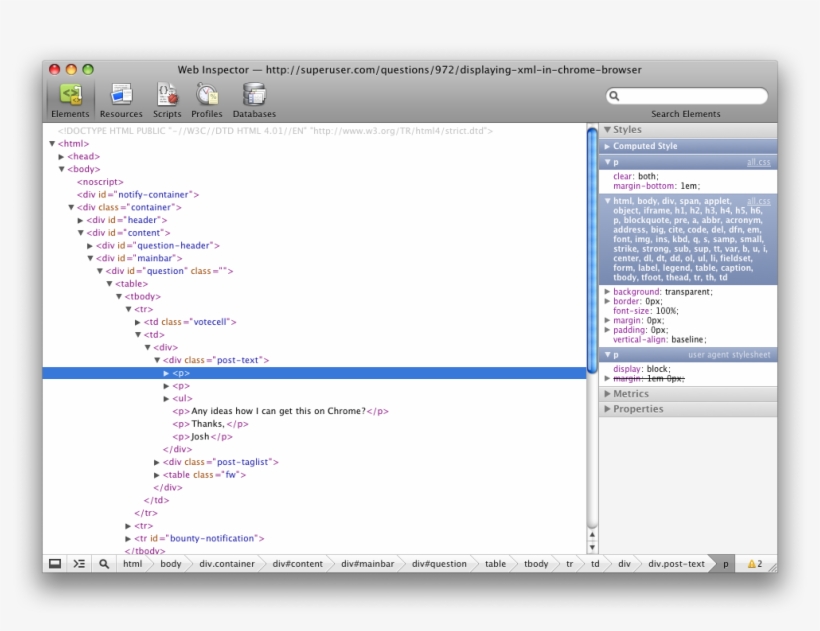Click the warning count icon

[x=754, y=564]
